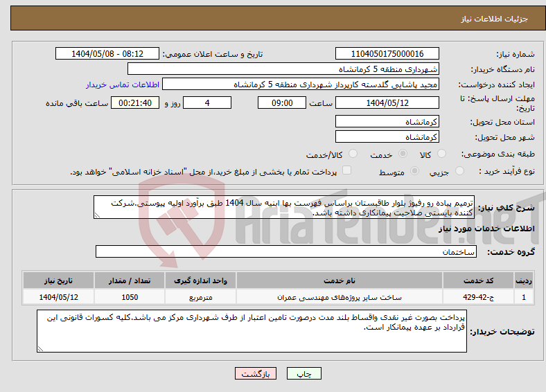Click the resize handle of description text area
Image resolution: width=546 pixels, height=392 pixels.
[97, 215]
